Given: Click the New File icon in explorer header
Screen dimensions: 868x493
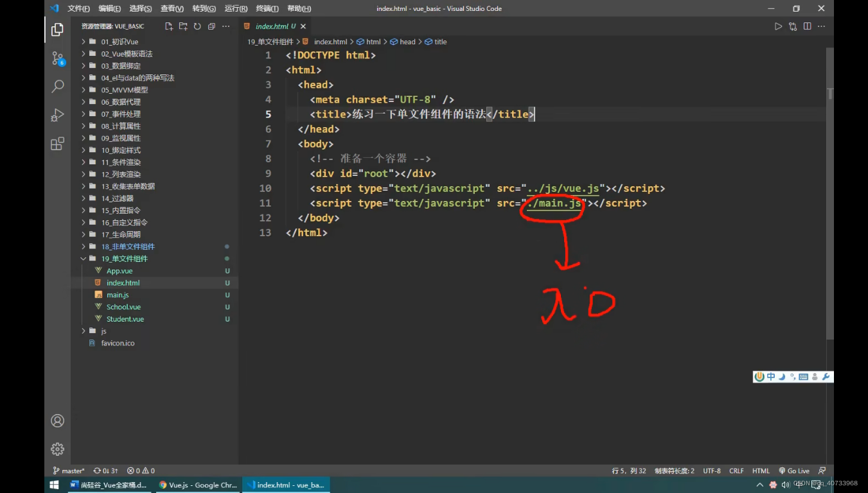Looking at the screenshot, I should tap(169, 26).
